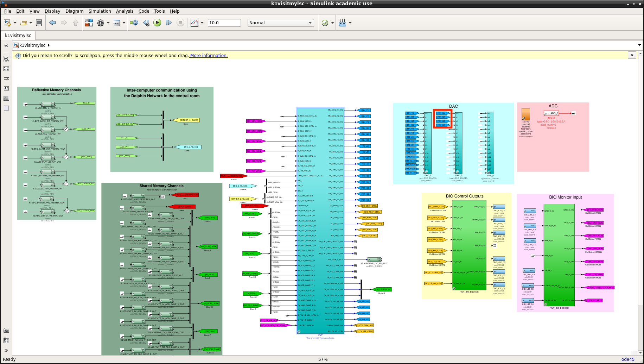Viewport: 644px width, 364px height.
Task: Open the Model Explorer icon
Action: click(116, 23)
